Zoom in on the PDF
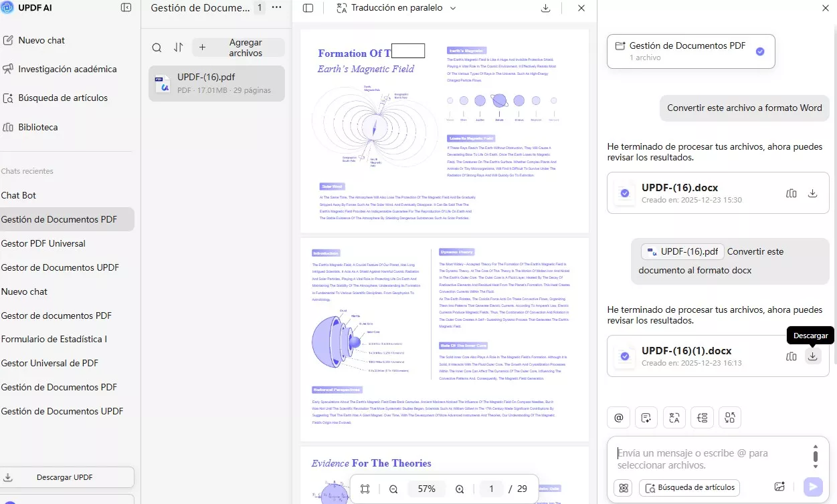The width and height of the screenshot is (837, 504). click(x=460, y=489)
